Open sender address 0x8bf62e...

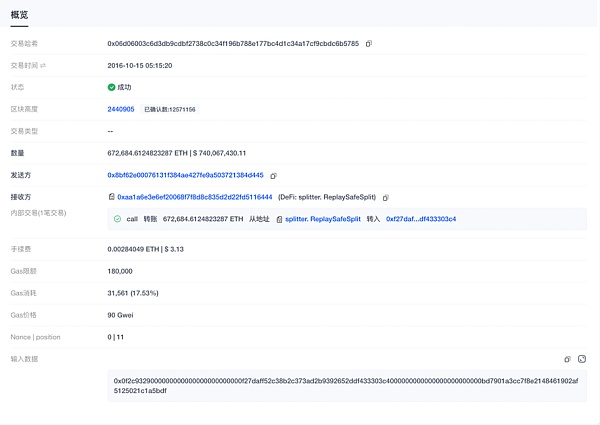pos(186,175)
